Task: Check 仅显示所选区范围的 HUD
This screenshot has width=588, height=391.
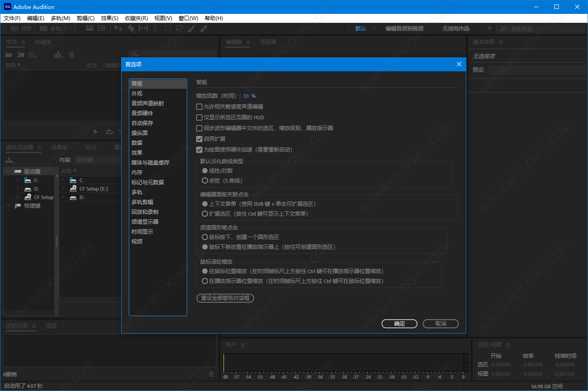Action: tap(199, 117)
